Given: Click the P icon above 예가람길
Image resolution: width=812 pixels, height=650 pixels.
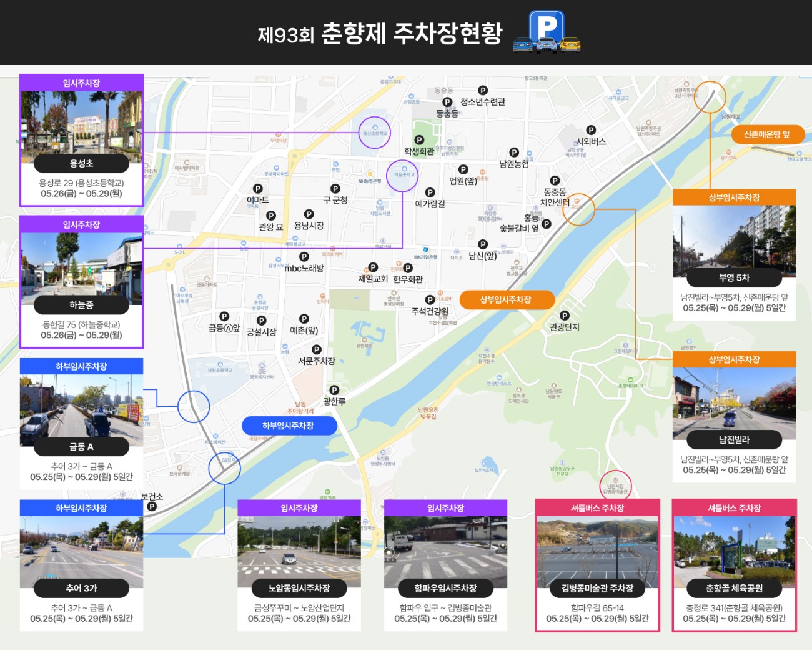Looking at the screenshot, I should (x=430, y=192).
